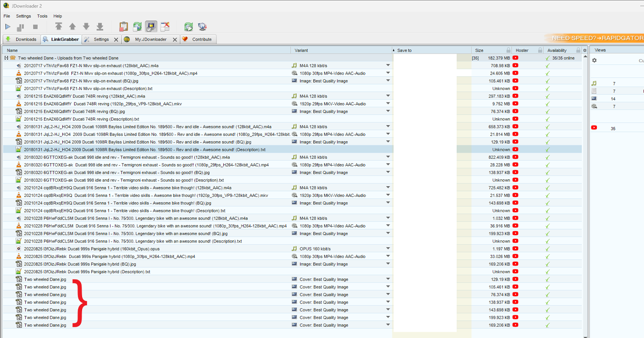Open the Settings tab
The width and height of the screenshot is (644, 338).
[x=101, y=39]
